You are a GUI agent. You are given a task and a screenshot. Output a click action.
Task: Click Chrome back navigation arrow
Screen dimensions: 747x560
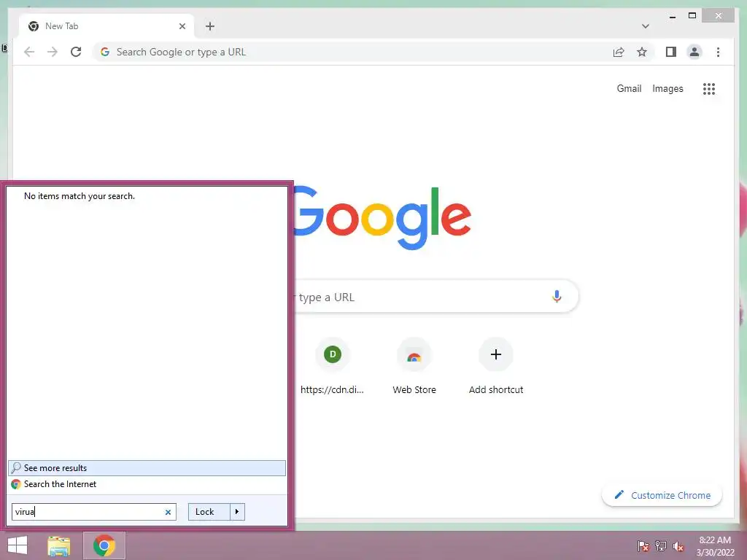click(x=29, y=52)
